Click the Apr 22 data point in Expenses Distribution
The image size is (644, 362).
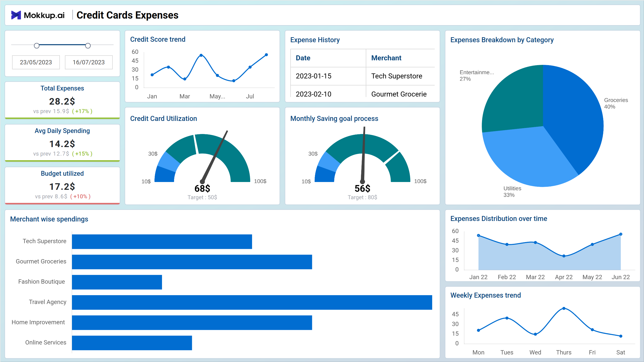coord(564,256)
